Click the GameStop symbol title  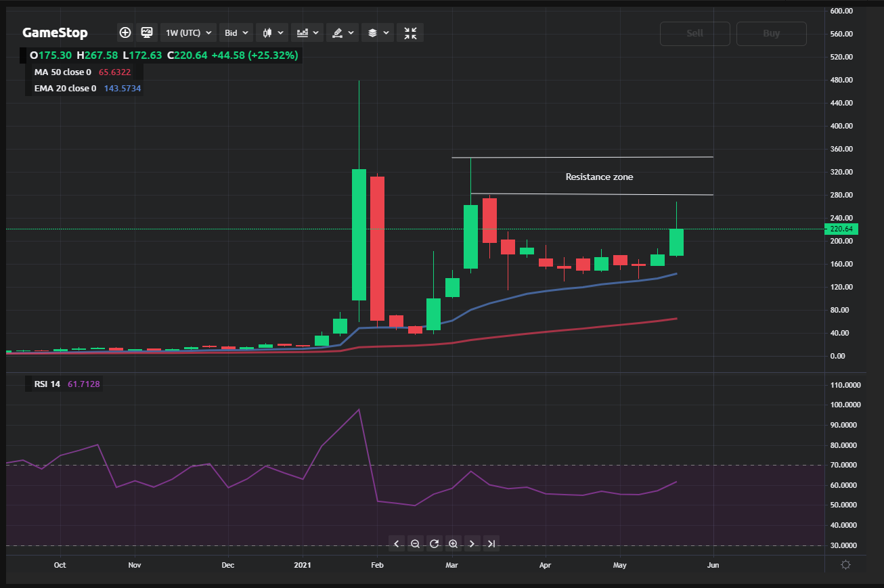(x=55, y=32)
